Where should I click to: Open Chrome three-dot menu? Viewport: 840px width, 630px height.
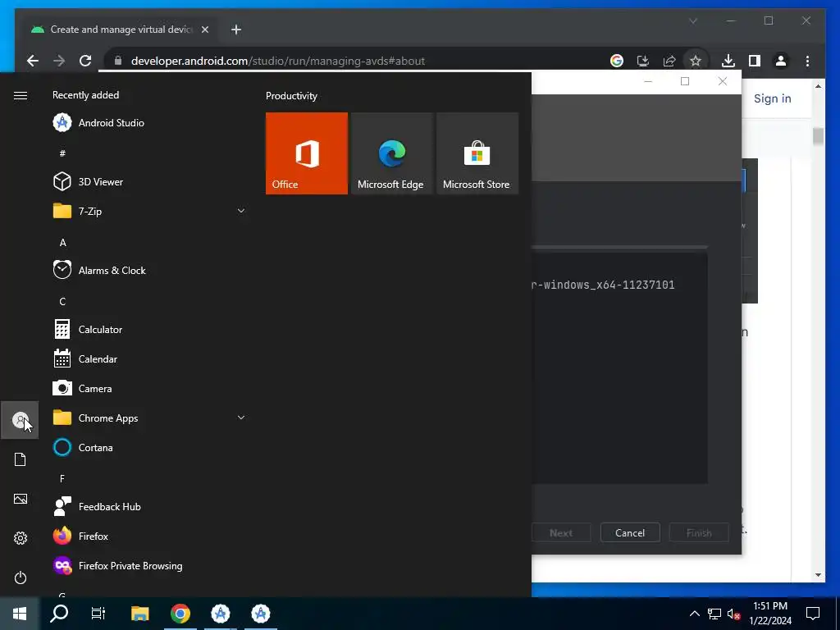[807, 61]
